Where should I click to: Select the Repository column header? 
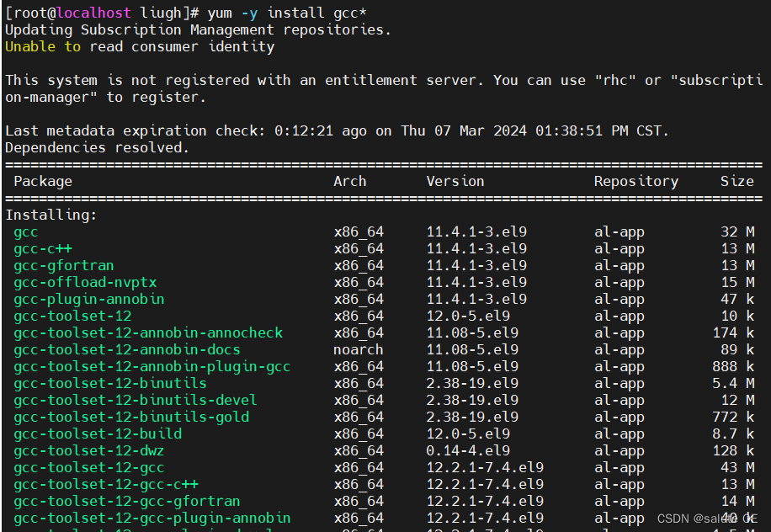click(x=635, y=181)
